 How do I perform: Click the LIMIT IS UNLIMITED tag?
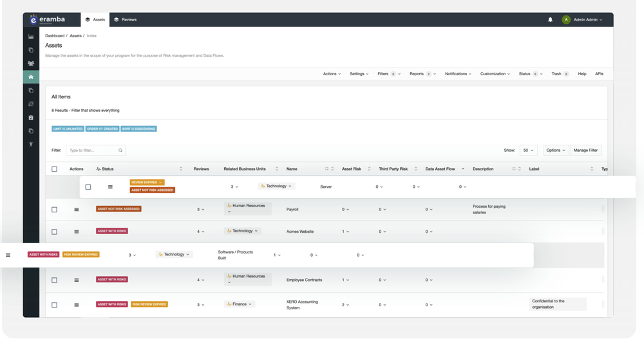click(x=68, y=129)
